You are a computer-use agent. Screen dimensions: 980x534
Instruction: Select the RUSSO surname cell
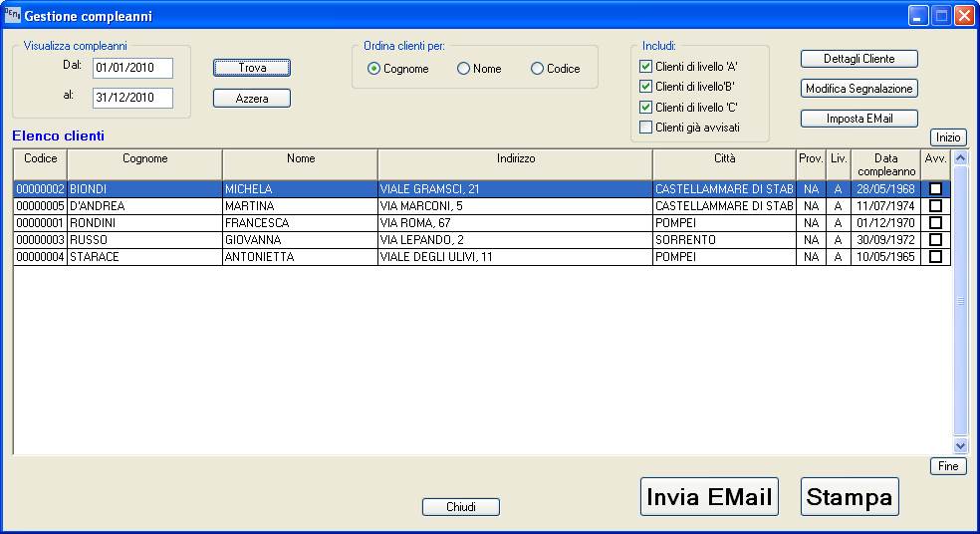click(x=145, y=239)
